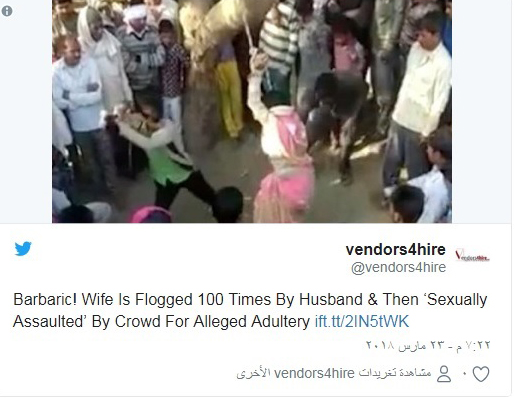The width and height of the screenshot is (516, 402).
Task: Open the vendors4hire profile avatar logo
Action: [472, 256]
